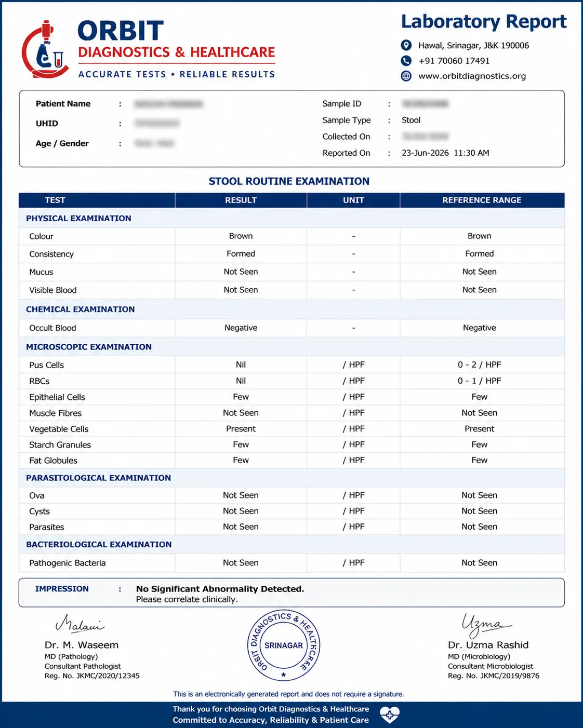583x728 pixels.
Task: Click Please correlate clinically note
Action: tap(187, 599)
